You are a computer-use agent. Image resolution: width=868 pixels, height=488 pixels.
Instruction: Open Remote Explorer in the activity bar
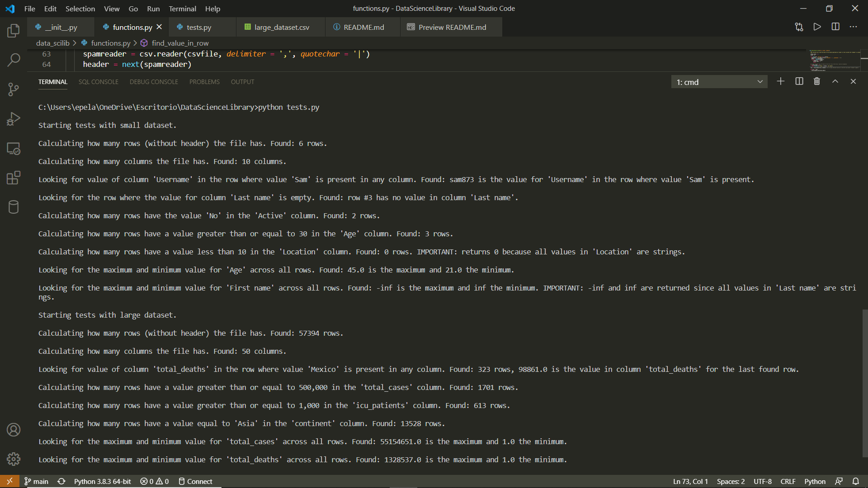14,148
